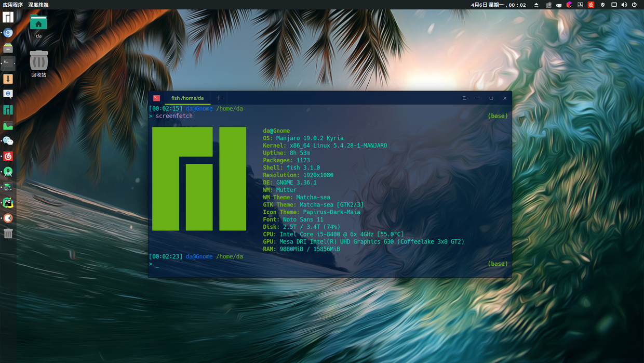Click the 'Packages: 1173' line
Viewport: 644px width, 363px height.
click(x=287, y=160)
